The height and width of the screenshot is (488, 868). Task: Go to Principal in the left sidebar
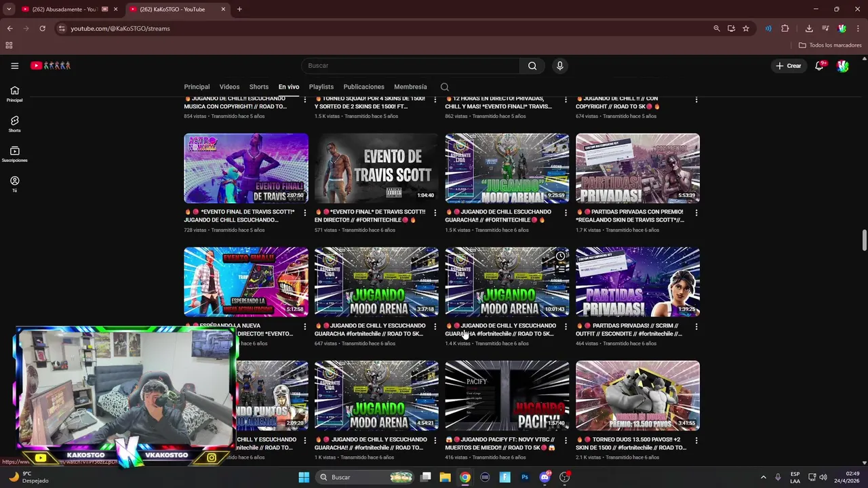tap(14, 94)
